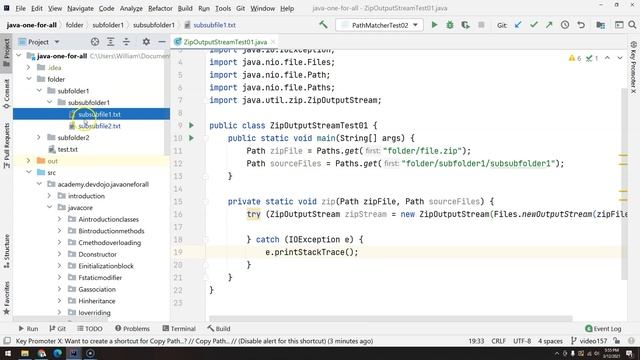640x360 pixels.
Task: Commit changes with Git checkmark icon
Action: tap(533, 25)
